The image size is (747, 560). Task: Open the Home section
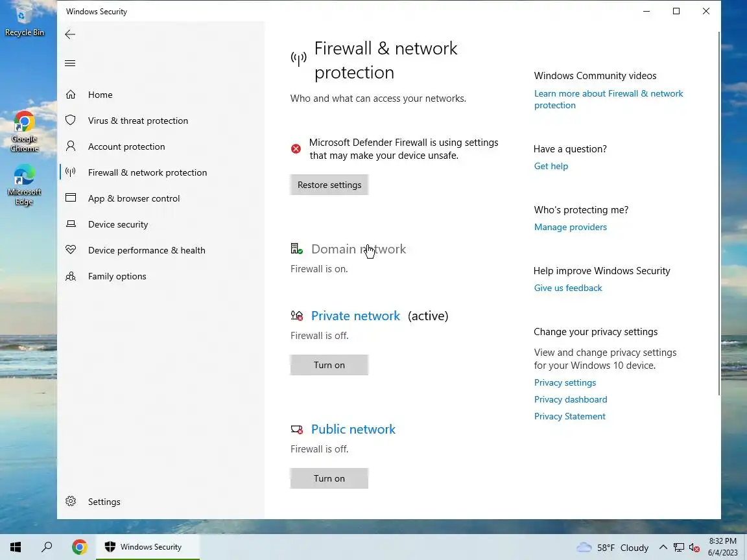click(x=100, y=95)
